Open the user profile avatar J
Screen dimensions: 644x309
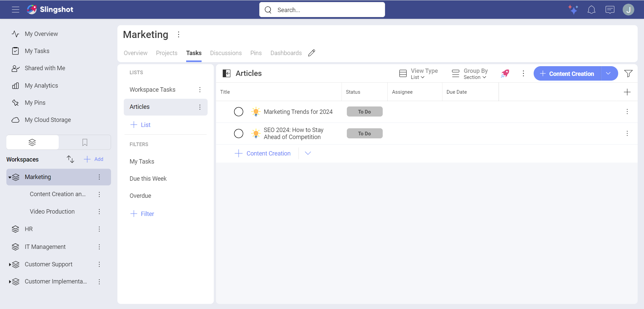click(x=628, y=9)
